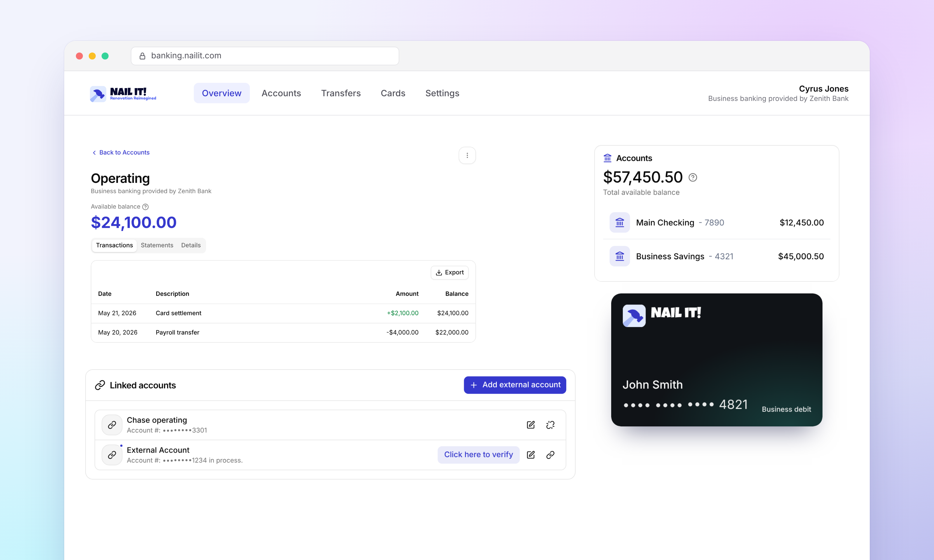Unlink the Chase operating account
Screen dimensions: 934x560
550,425
